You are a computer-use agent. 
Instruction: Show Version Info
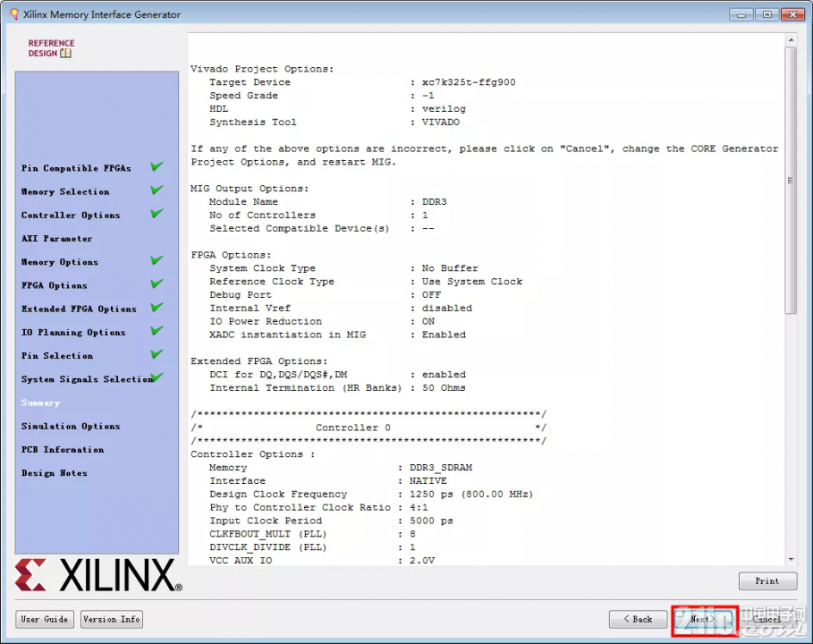112,619
